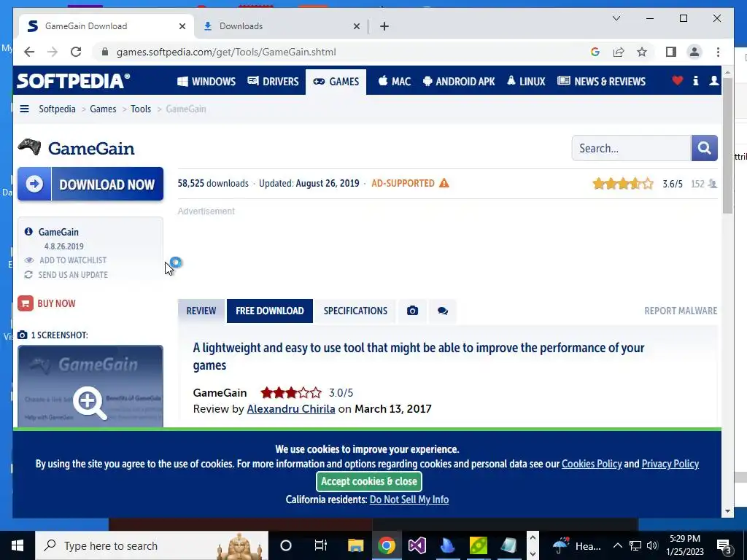Screen dimensions: 747x560
Task: Accept cookies and close banner
Action: (x=368, y=481)
